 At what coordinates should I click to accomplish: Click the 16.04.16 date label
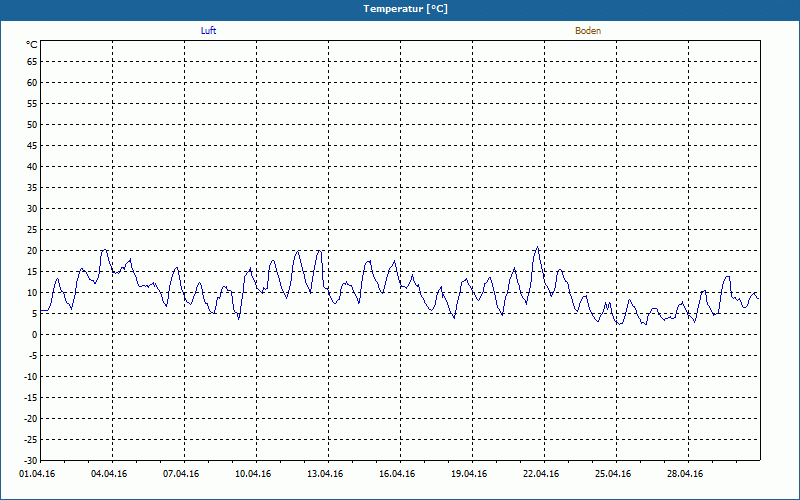397,473
